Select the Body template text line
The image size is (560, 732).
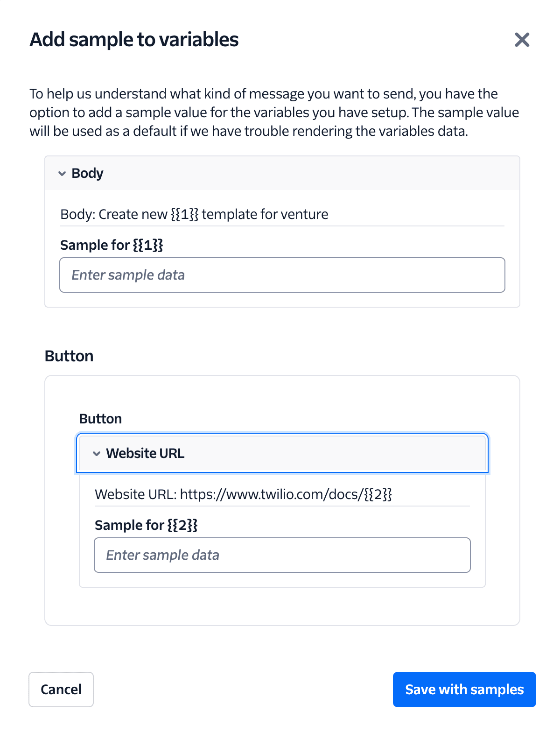pyautogui.click(x=194, y=214)
